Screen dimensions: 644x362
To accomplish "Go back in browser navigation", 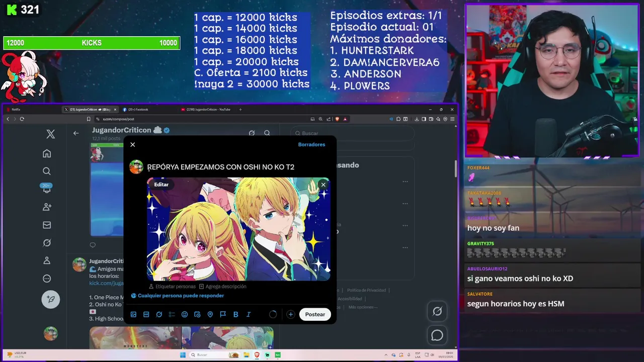I will point(8,119).
